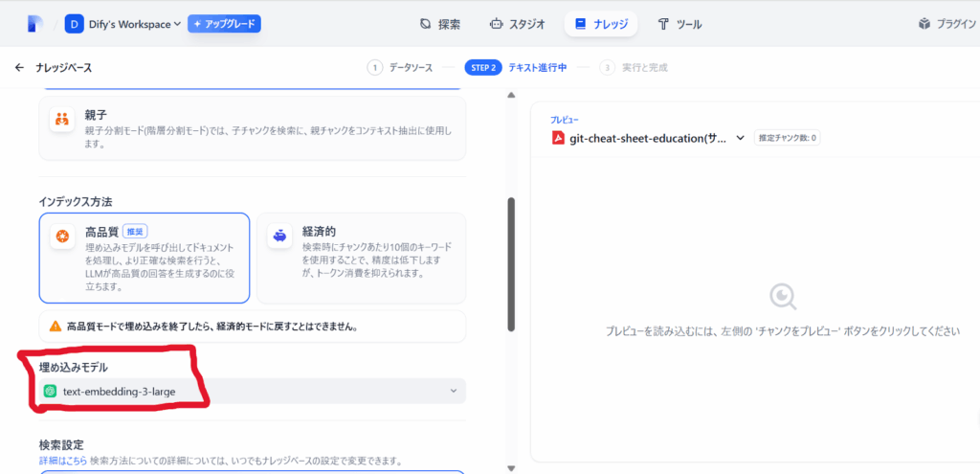The height and width of the screenshot is (474, 980).
Task: Open the 探索 tab
Action: click(x=440, y=24)
